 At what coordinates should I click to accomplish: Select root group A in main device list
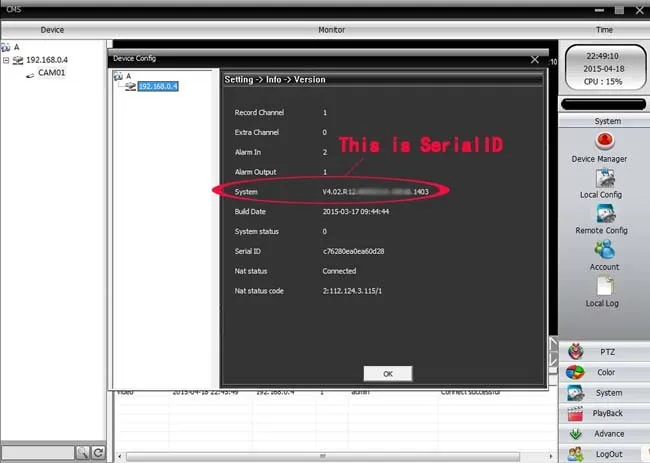pyautogui.click(x=17, y=47)
